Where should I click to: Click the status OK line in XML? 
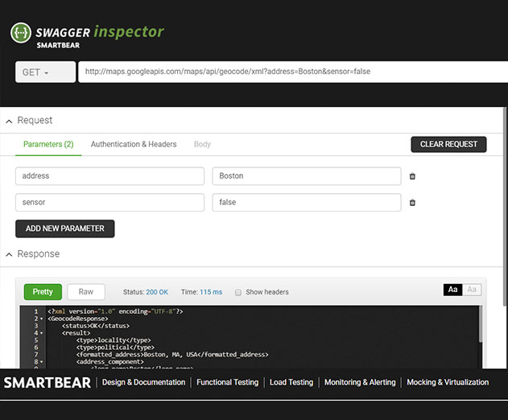[96, 326]
